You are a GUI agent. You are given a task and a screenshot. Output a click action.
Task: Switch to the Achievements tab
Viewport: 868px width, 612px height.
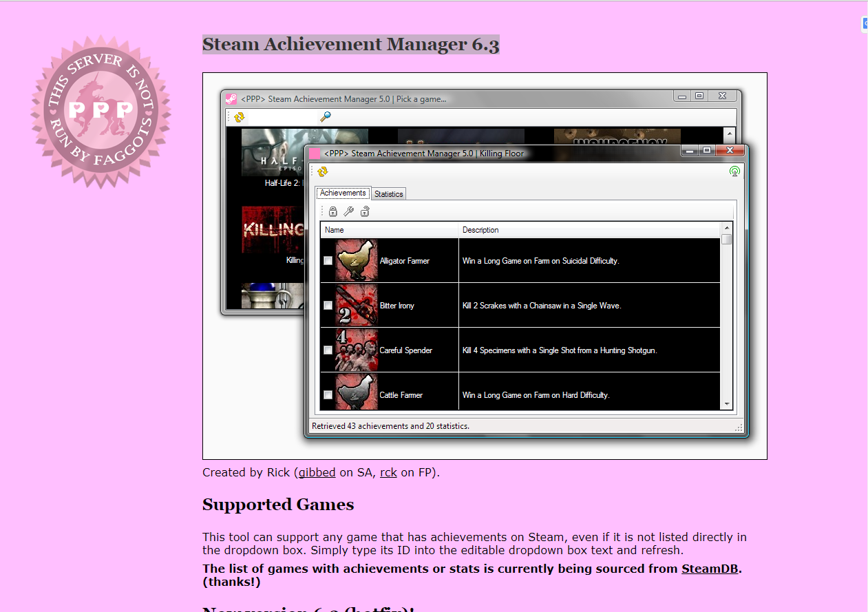pos(343,193)
